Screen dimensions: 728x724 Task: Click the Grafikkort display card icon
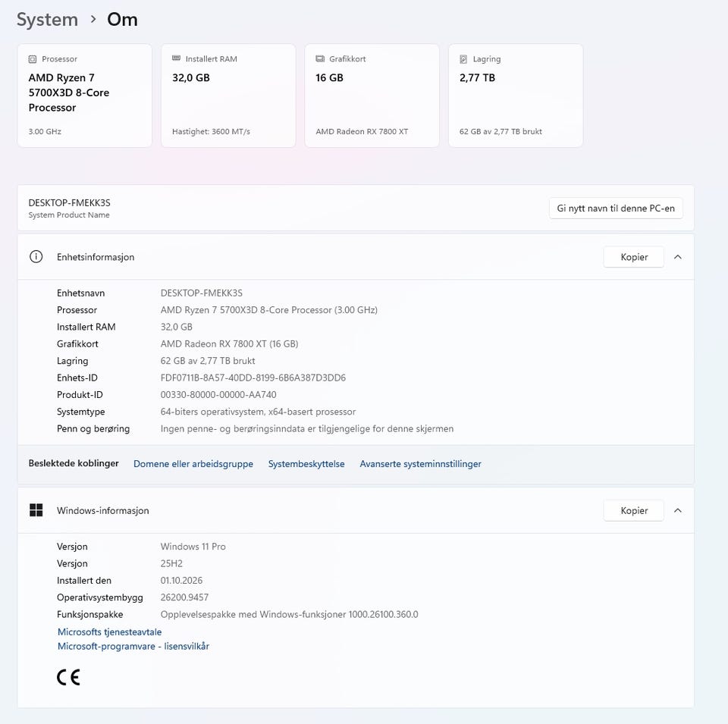point(320,59)
